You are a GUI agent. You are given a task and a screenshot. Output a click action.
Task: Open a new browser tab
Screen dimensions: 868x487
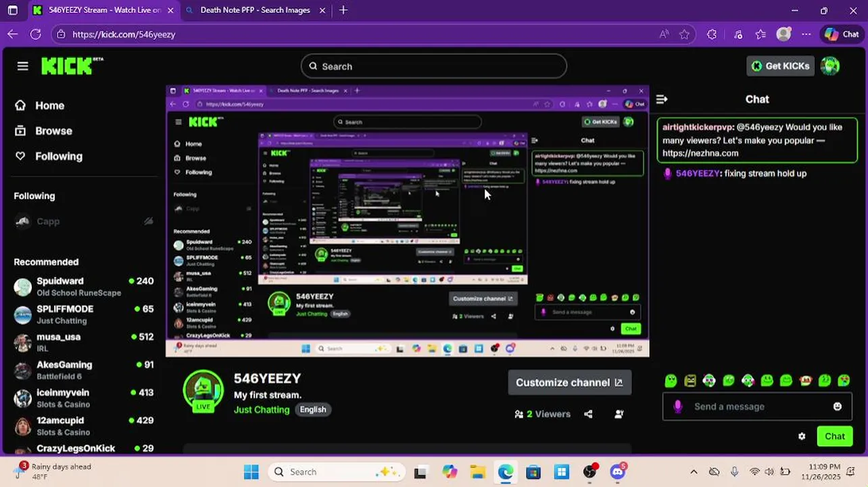(343, 10)
